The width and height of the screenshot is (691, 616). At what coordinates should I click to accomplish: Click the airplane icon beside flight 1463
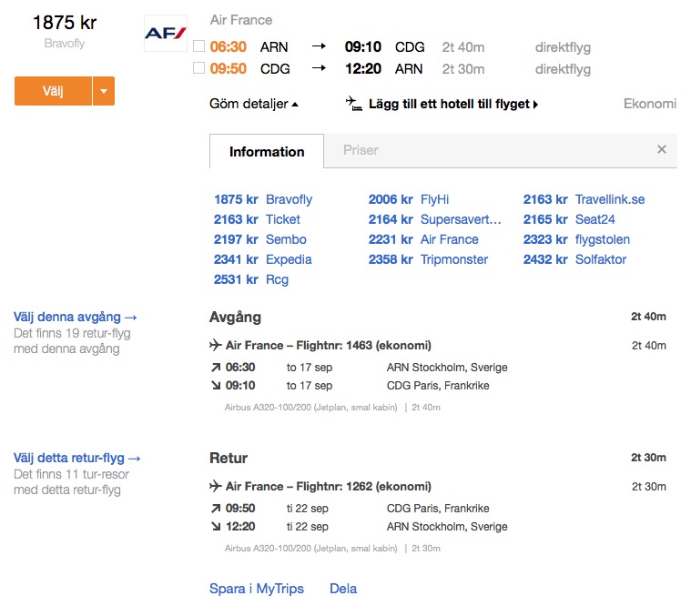[x=216, y=346]
